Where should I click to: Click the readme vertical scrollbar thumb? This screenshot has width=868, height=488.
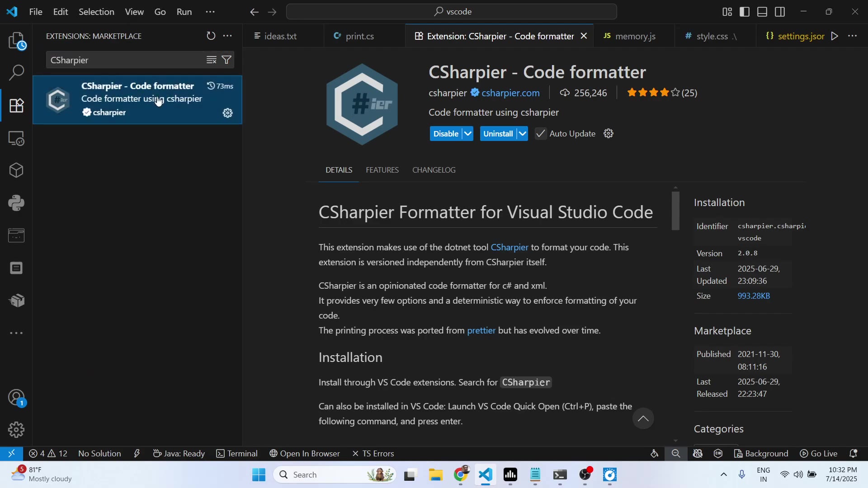(x=676, y=211)
